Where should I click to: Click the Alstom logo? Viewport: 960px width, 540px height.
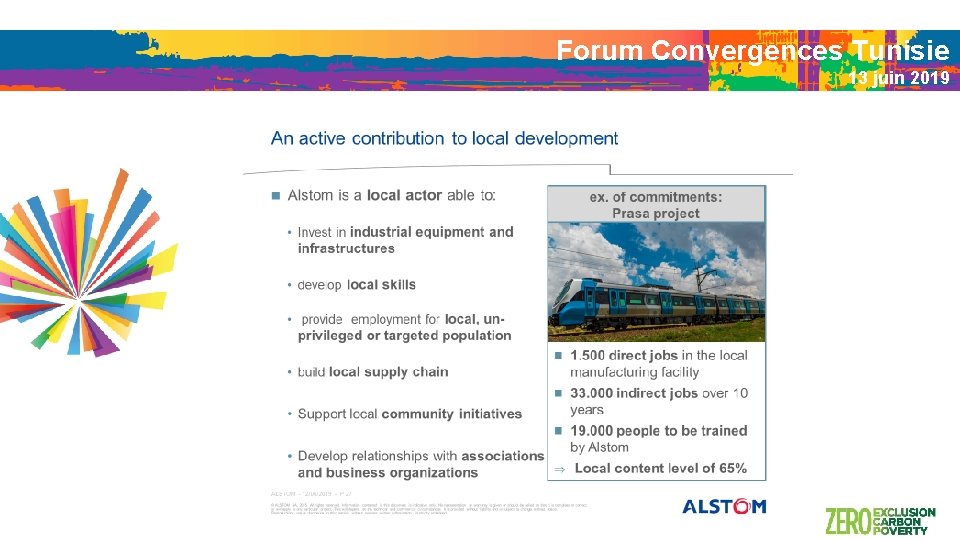tap(724, 506)
